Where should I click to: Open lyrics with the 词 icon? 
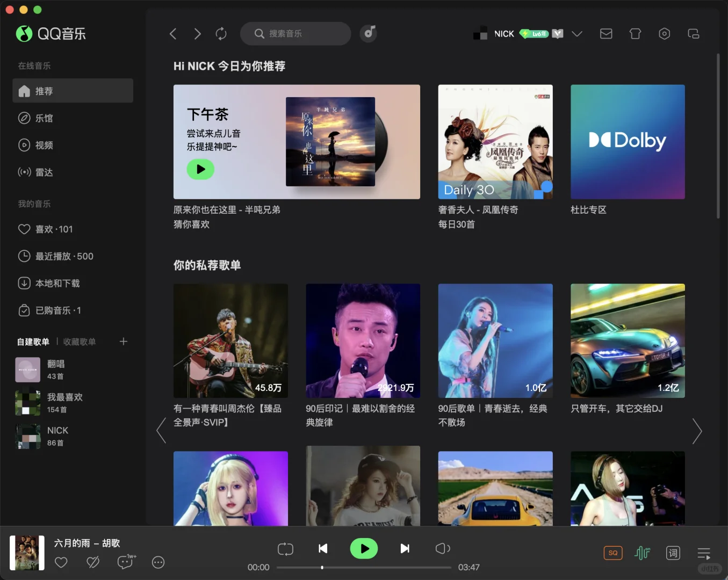[x=672, y=553]
